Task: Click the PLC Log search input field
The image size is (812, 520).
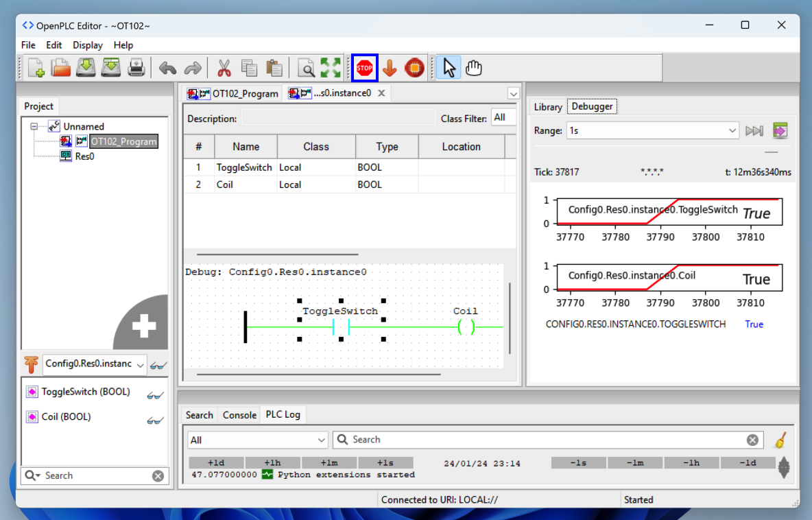Action: click(548, 440)
